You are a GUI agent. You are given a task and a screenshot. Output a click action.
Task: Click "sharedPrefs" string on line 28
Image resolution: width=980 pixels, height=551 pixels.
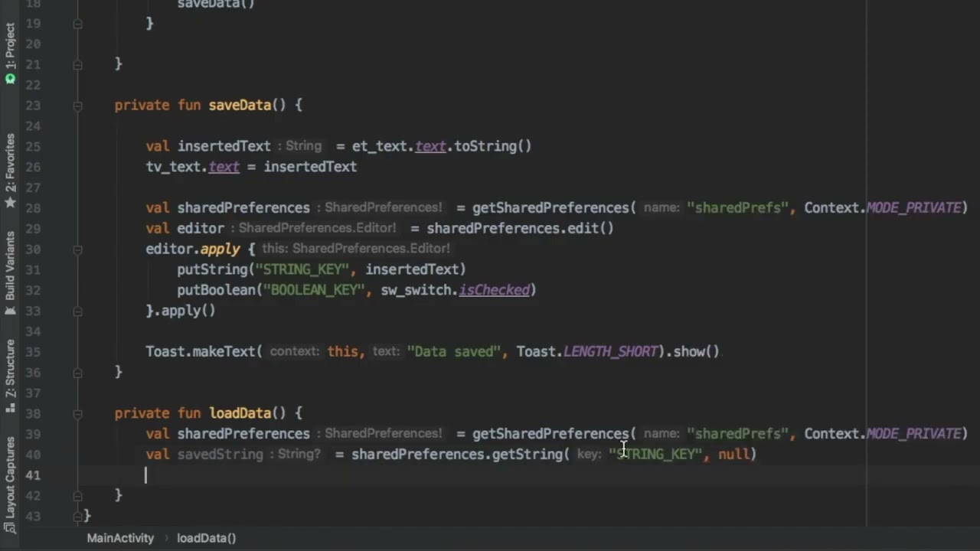(x=737, y=207)
